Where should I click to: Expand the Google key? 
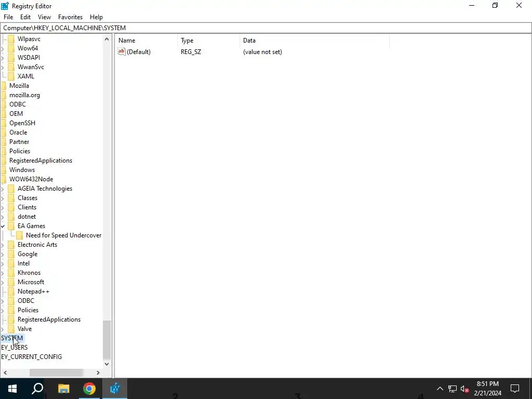[3, 254]
